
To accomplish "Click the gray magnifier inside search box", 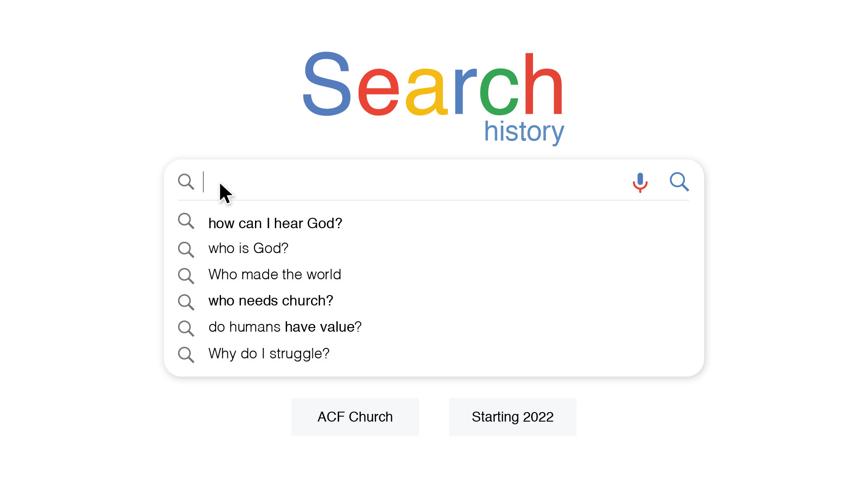I will pyautogui.click(x=186, y=182).
